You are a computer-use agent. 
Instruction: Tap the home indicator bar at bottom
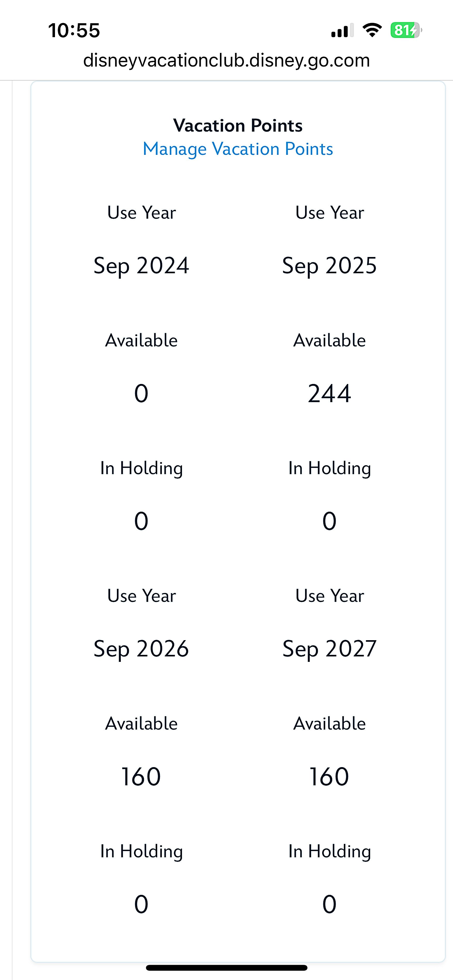(x=227, y=968)
